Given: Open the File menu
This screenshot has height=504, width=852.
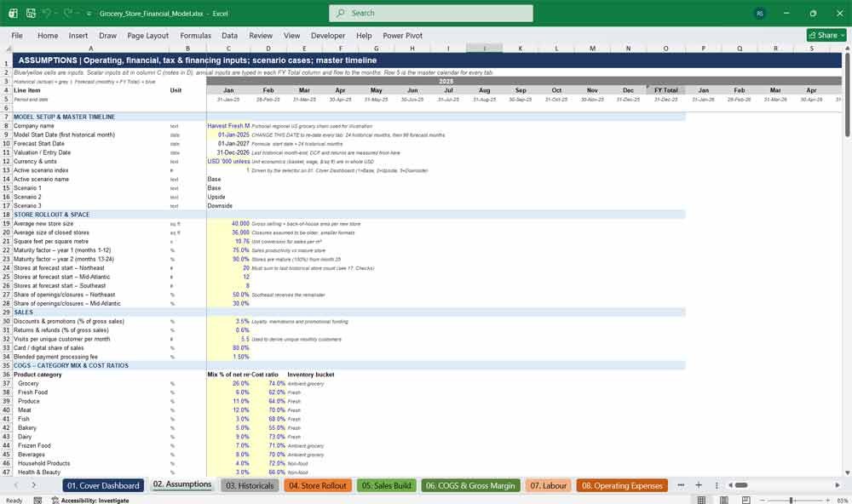Looking at the screenshot, I should pyautogui.click(x=17, y=35).
